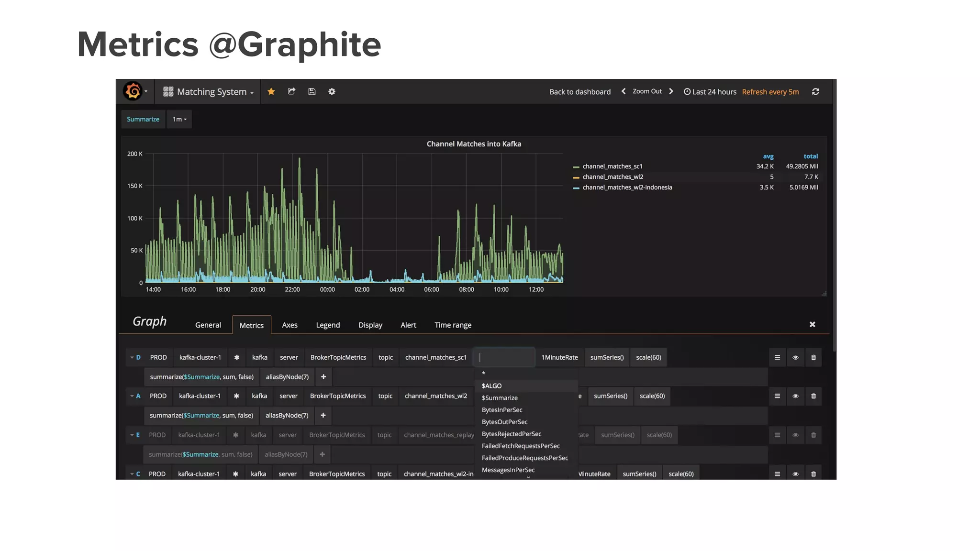980x551 pixels.
Task: Collapse query D with its arrow
Action: [x=132, y=357]
